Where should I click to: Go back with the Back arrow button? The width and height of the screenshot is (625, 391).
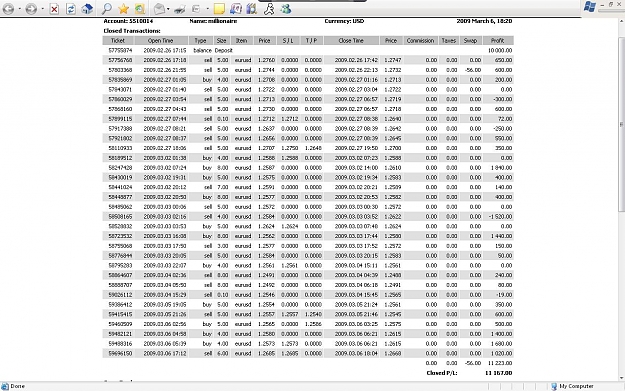click(8, 9)
